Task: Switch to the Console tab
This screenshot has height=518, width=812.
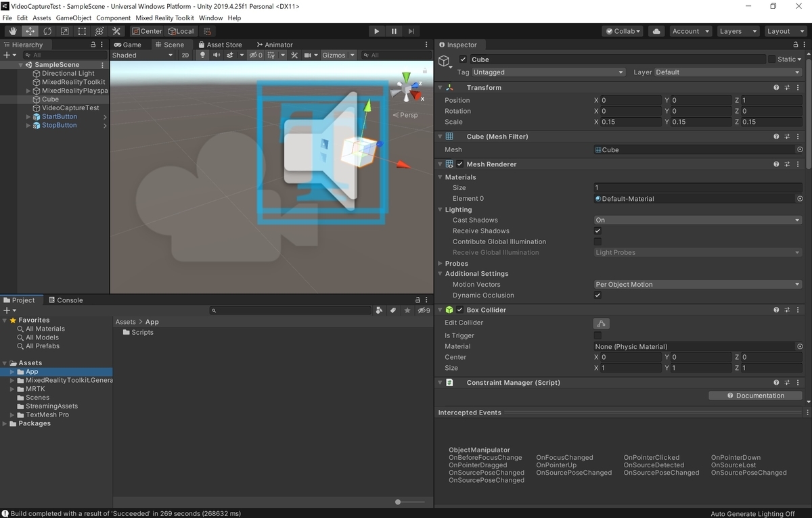Action: (65, 300)
